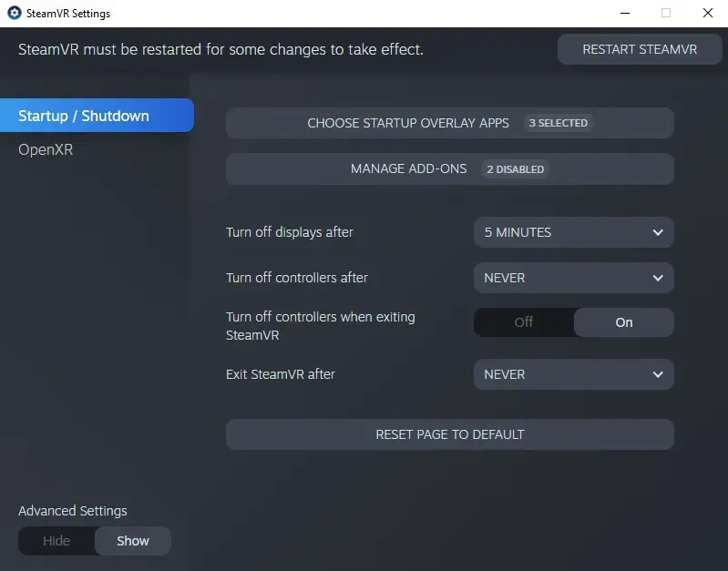Restart SteamVR with the top button
Image resolution: width=728 pixels, height=571 pixels.
click(640, 49)
